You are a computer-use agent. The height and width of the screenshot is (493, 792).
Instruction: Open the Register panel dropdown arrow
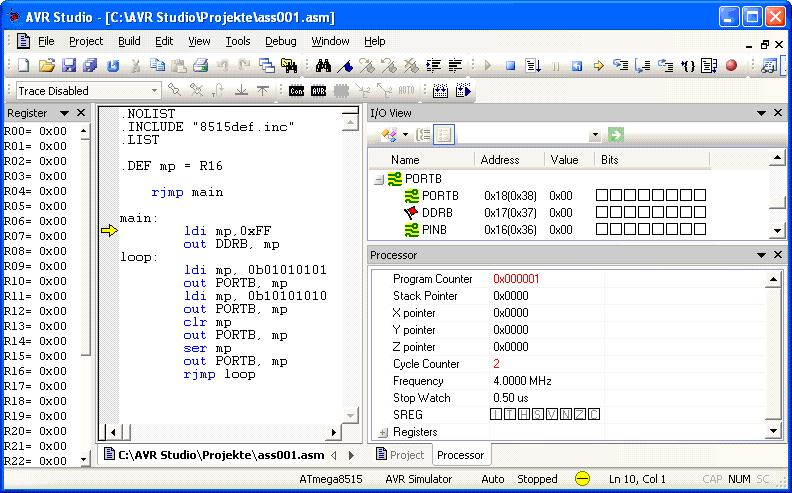[x=64, y=113]
